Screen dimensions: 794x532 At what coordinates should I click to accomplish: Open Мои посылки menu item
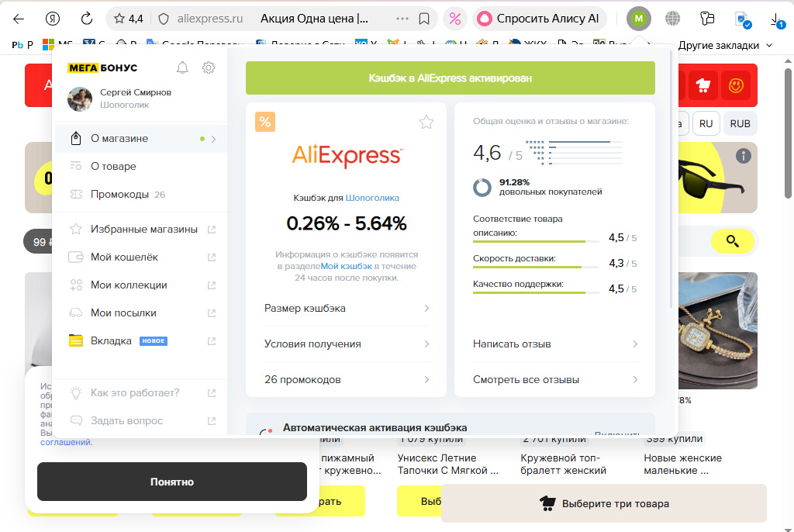click(141, 313)
